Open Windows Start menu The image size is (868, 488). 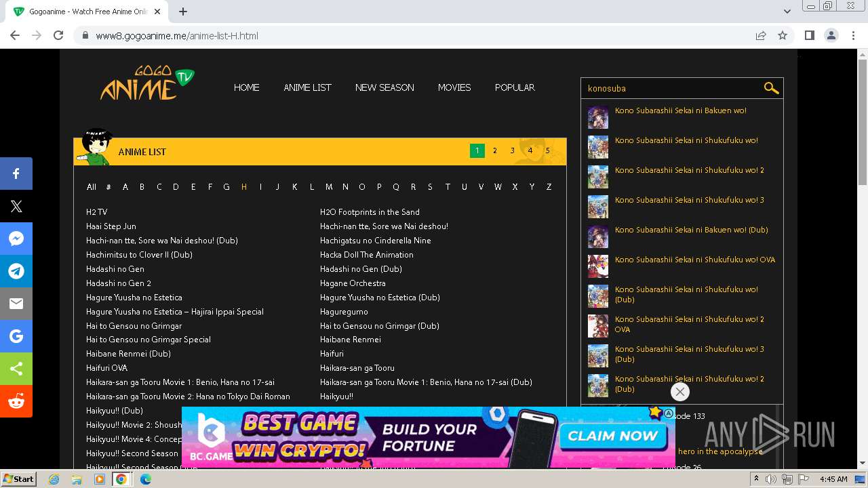[18, 479]
